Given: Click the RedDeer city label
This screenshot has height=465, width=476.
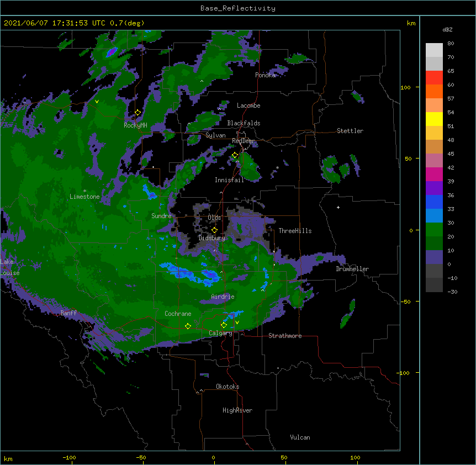Looking at the screenshot, I should (243, 141).
